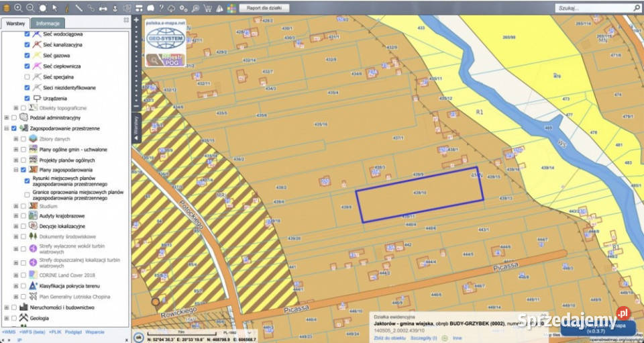This screenshot has height=343, width=644.
Task: Select the line measurement tool
Action: point(79,8)
